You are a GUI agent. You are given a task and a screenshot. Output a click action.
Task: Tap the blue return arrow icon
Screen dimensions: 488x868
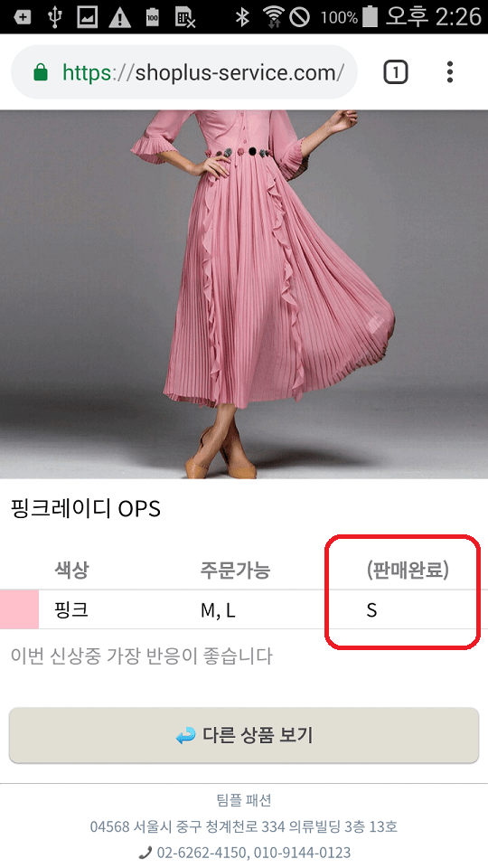185,736
